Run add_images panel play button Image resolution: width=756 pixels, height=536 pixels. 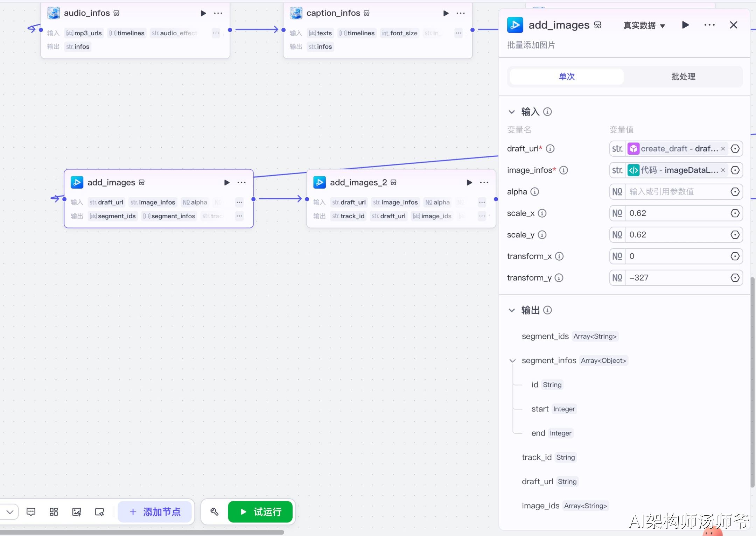(685, 25)
